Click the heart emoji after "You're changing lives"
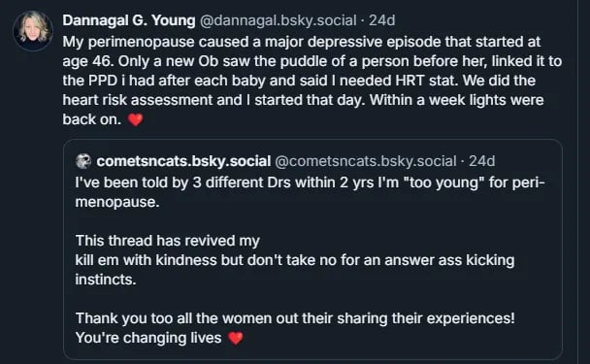 [236, 338]
